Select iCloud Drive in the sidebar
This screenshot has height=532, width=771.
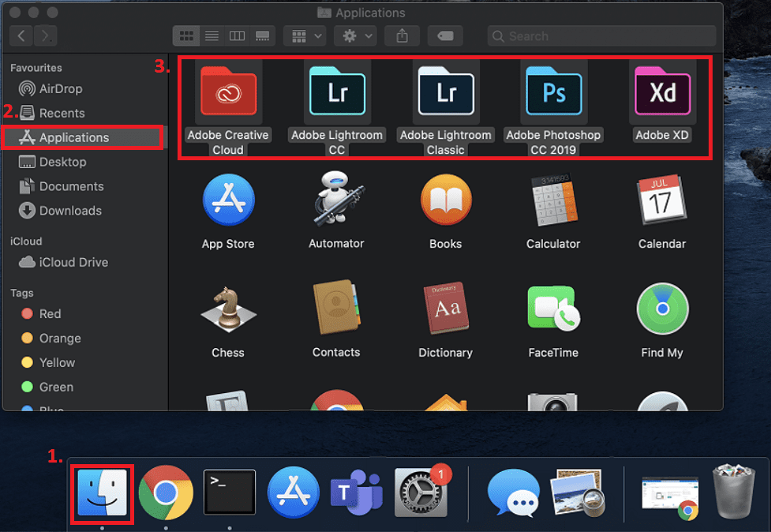click(73, 262)
